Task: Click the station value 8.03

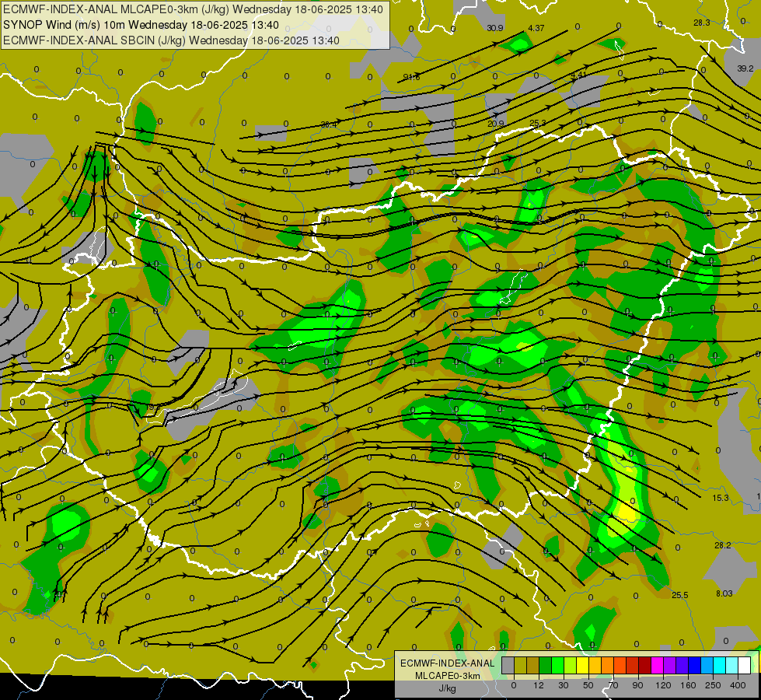Action: (x=724, y=593)
